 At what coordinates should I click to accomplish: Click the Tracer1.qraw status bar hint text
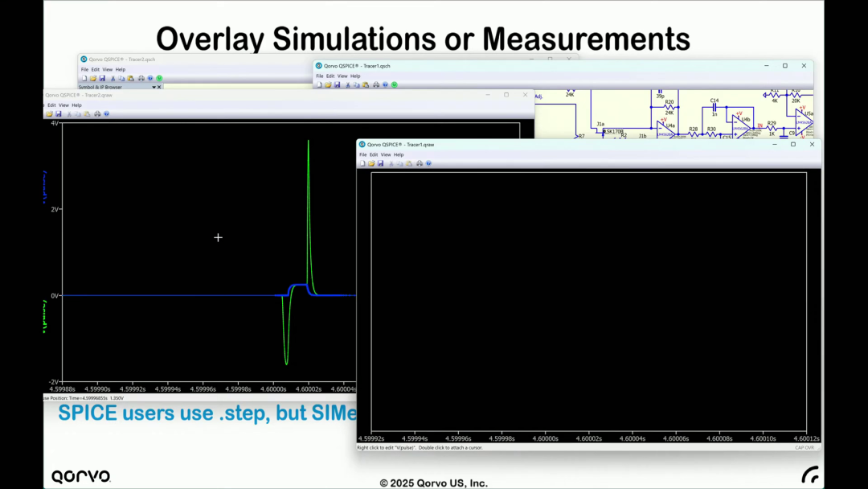point(420,447)
